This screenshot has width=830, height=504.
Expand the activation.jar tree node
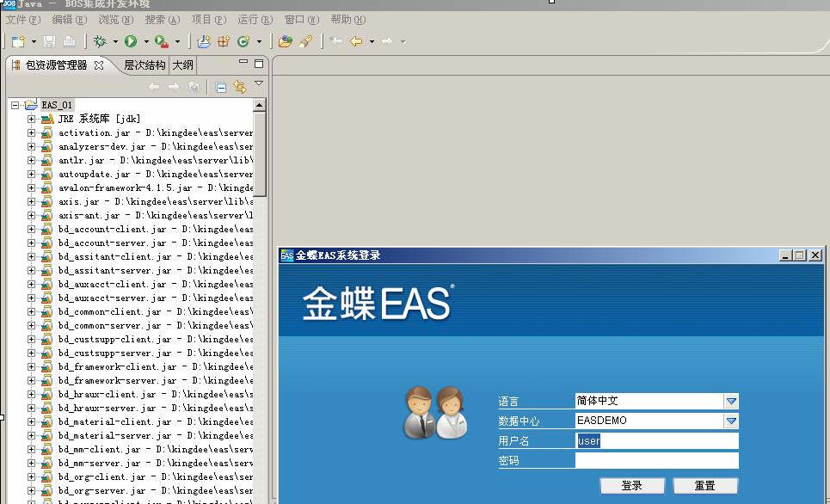point(31,132)
